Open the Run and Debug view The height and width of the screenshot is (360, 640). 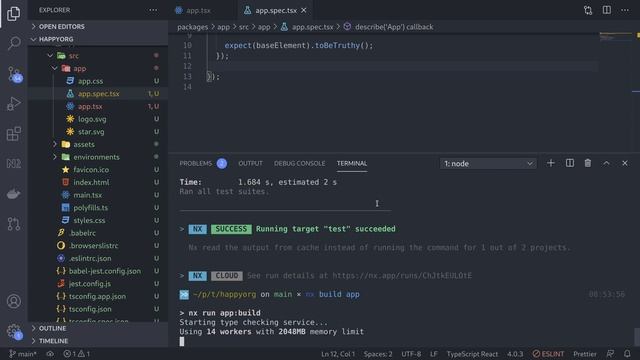point(13,104)
